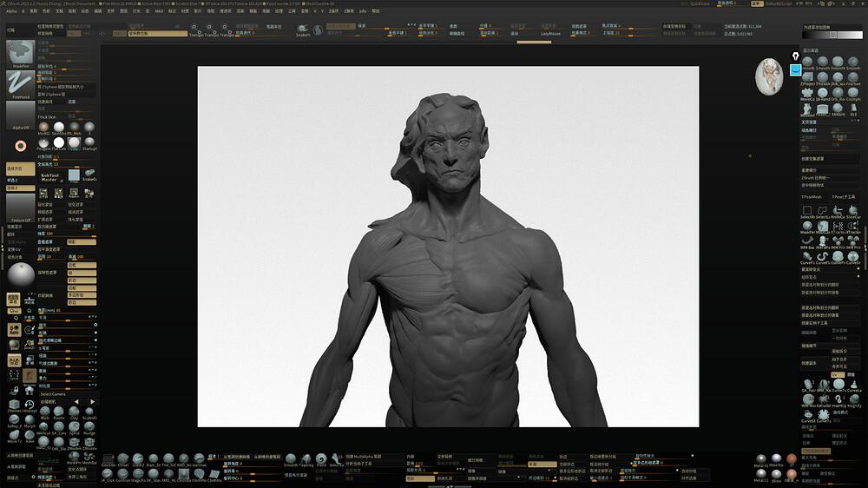
Task: Toggle the light bulb icon
Action: [x=795, y=56]
